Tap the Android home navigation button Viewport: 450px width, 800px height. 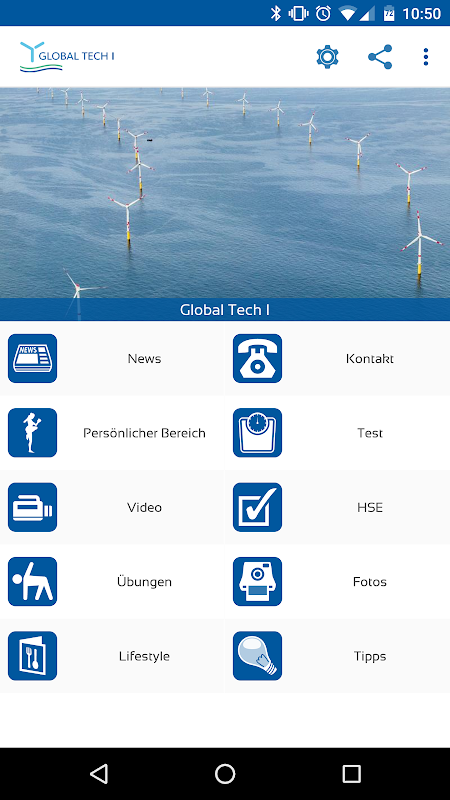click(x=225, y=773)
